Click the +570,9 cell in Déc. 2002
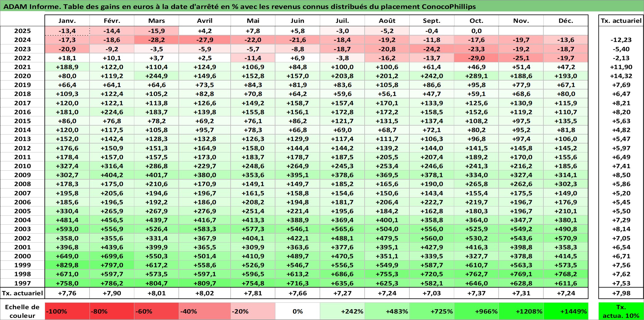 (x=566, y=238)
